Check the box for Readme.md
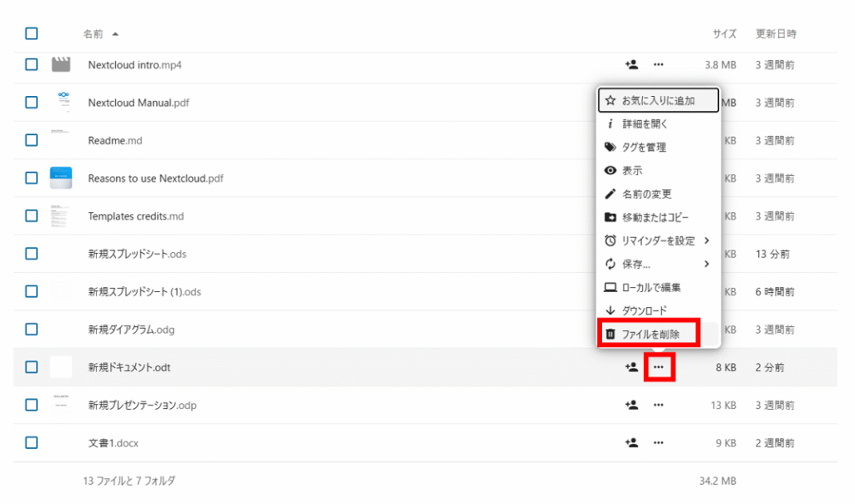 coord(32,140)
